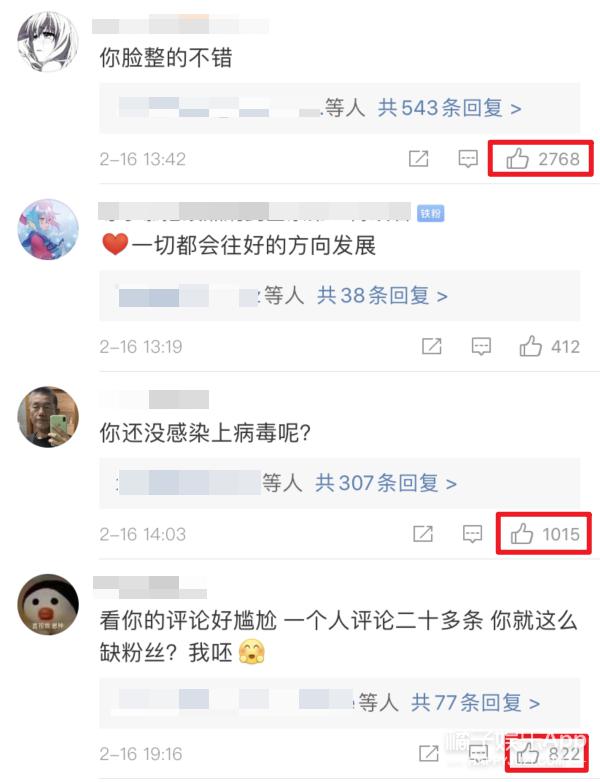Open pink-haired avatar of second commenter
Image resolution: width=600 pixels, height=782 pixels.
tap(48, 229)
